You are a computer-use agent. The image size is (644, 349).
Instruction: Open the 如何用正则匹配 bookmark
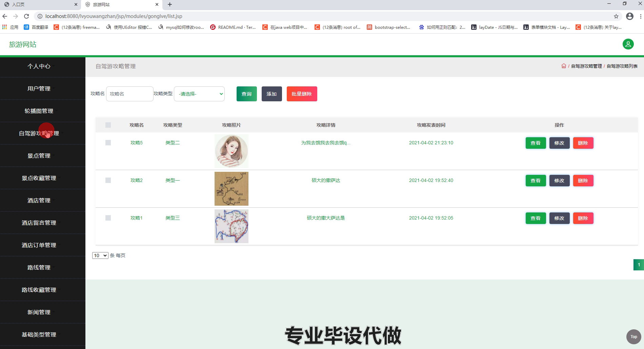[x=442, y=27]
